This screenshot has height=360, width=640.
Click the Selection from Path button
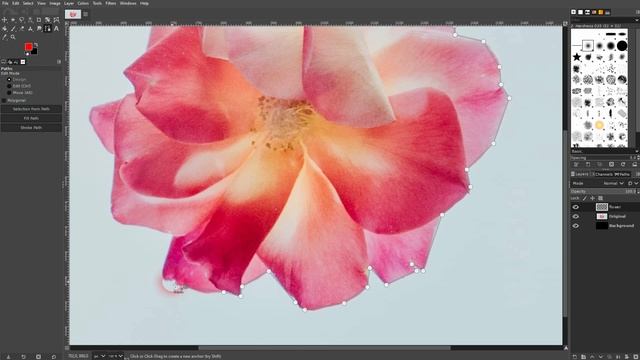click(x=31, y=109)
